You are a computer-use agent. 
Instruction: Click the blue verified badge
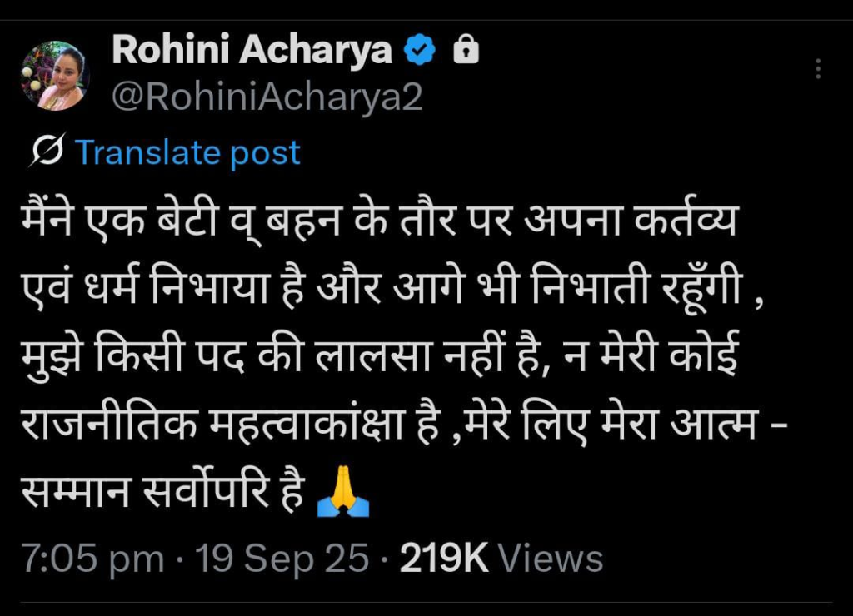click(x=420, y=52)
